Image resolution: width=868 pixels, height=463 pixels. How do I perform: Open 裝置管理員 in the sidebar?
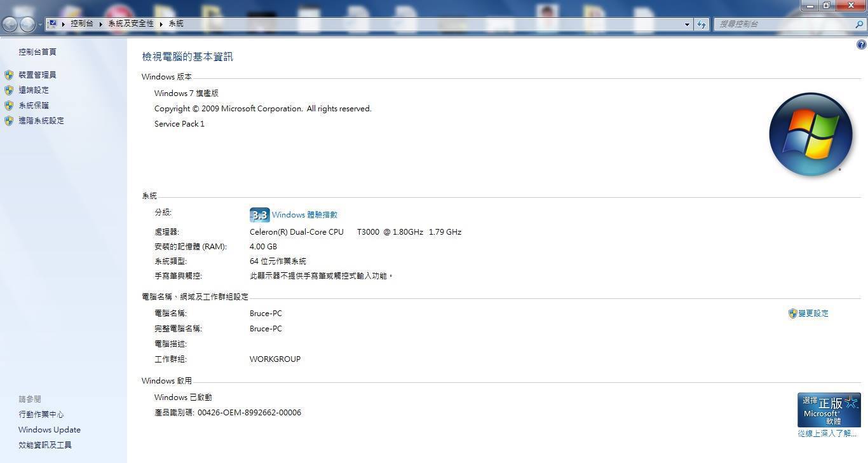click(37, 74)
